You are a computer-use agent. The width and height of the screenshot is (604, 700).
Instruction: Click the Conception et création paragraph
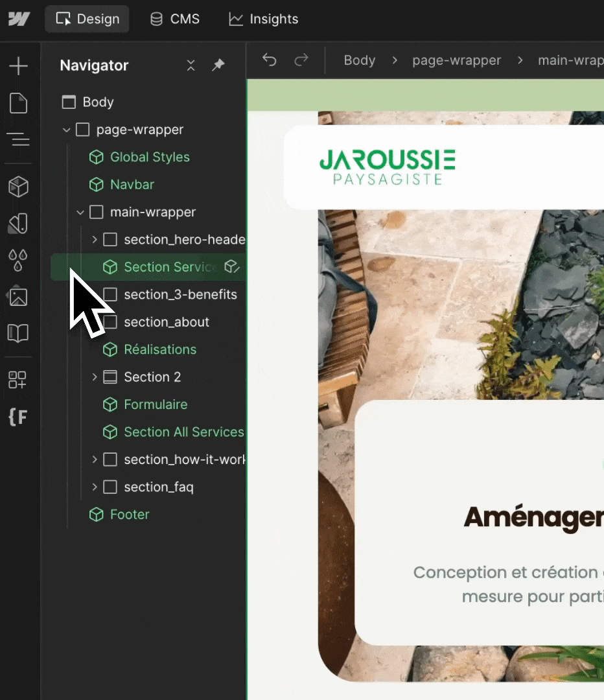tap(509, 585)
